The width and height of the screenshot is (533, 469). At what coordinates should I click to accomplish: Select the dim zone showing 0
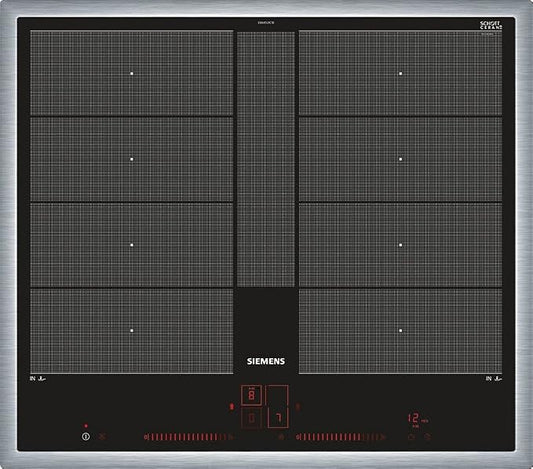point(251,418)
